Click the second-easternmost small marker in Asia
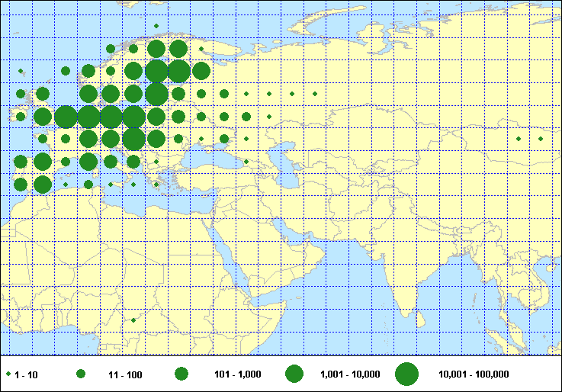The image size is (562, 392). click(x=519, y=139)
